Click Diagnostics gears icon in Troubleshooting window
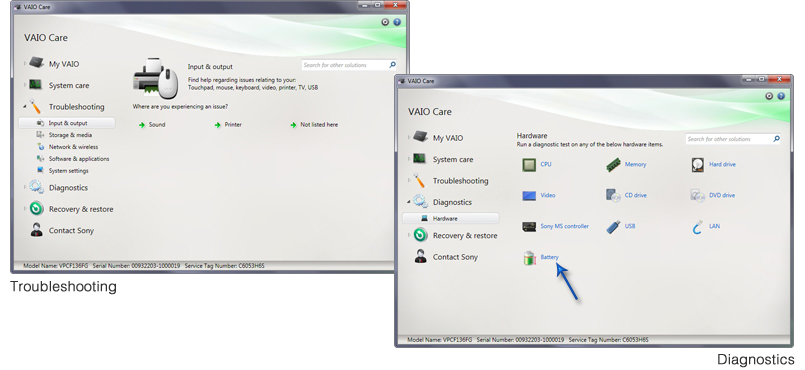 36,187
